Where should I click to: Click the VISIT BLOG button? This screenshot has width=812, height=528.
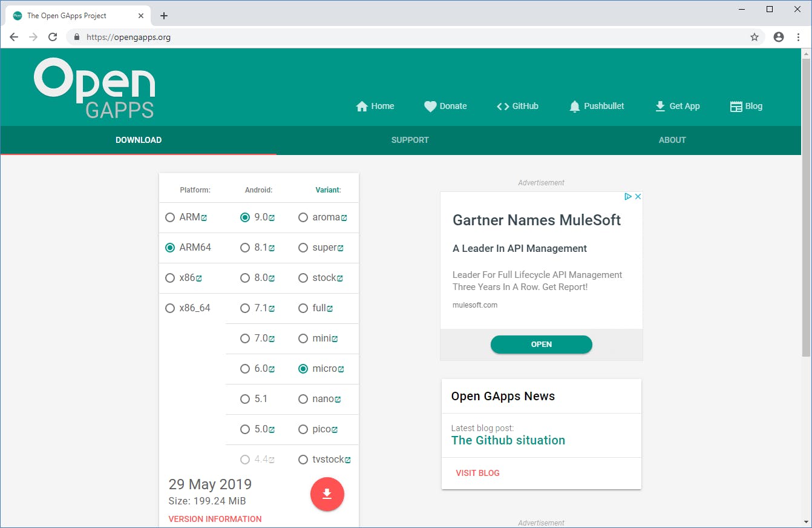click(x=478, y=473)
